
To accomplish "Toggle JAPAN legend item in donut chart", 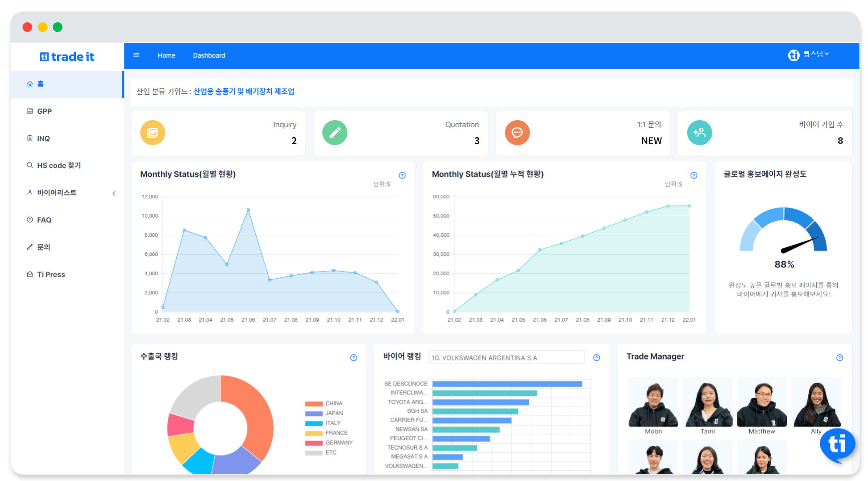I will point(324,414).
